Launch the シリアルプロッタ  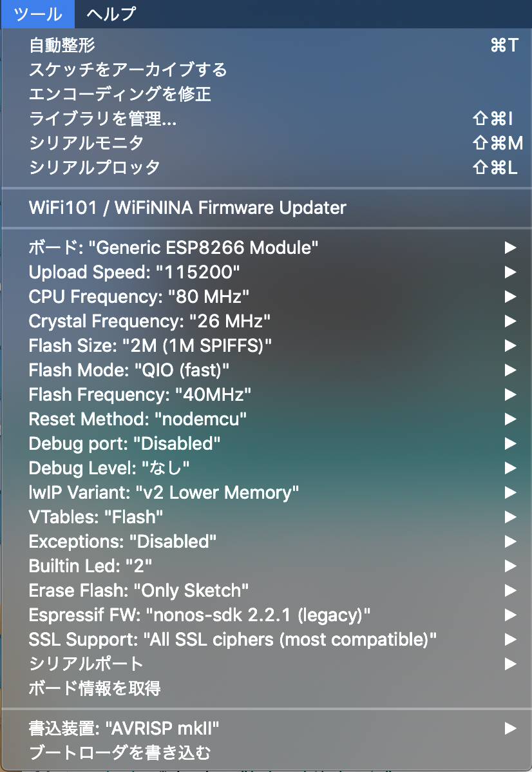click(94, 168)
